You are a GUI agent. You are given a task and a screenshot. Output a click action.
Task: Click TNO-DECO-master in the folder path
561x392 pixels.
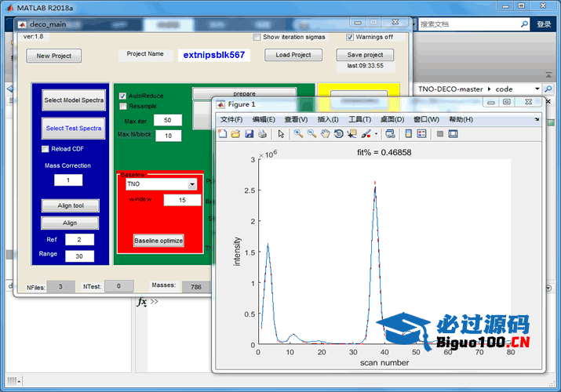pos(450,89)
